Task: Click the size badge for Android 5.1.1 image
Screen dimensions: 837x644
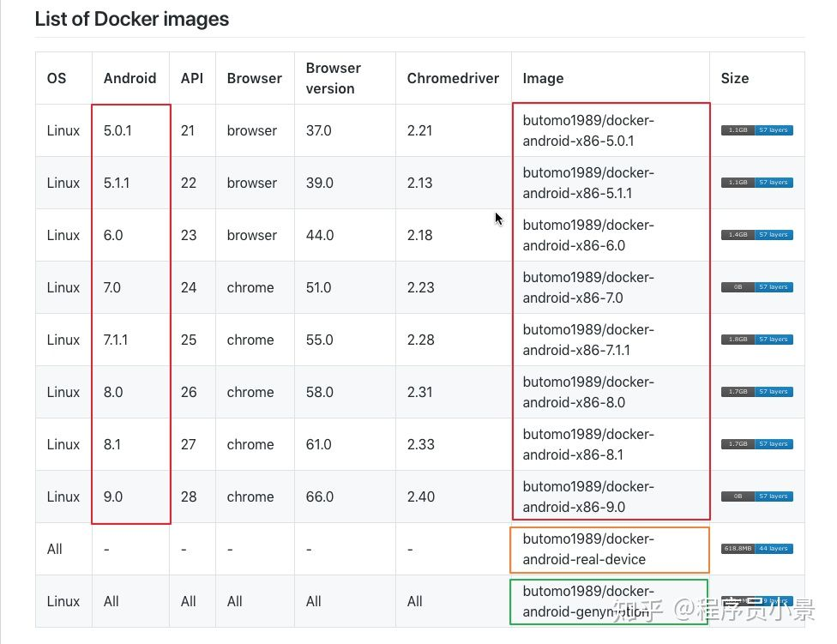Action: [757, 183]
